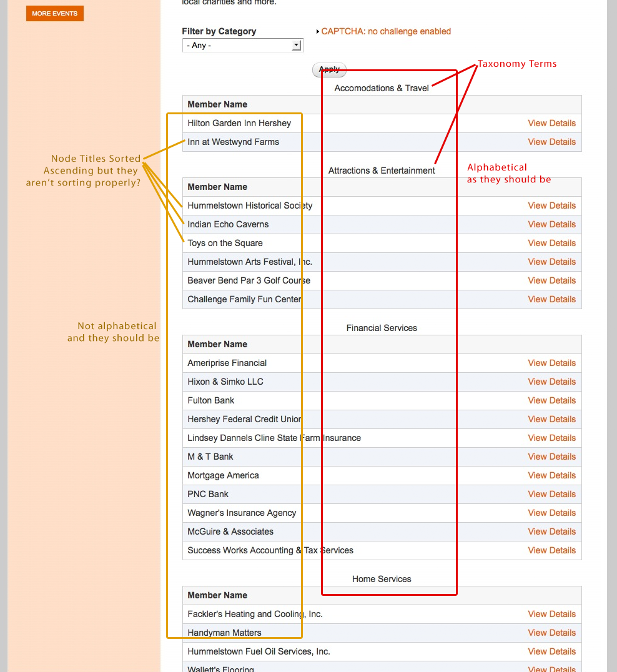View Details for Beaver Bend Par 3 Golf Course
Viewport: 617px width, 672px height.
[x=551, y=280]
